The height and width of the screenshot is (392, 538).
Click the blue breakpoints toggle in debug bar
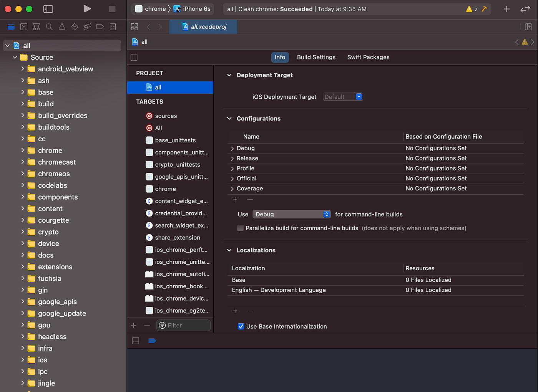click(x=152, y=341)
